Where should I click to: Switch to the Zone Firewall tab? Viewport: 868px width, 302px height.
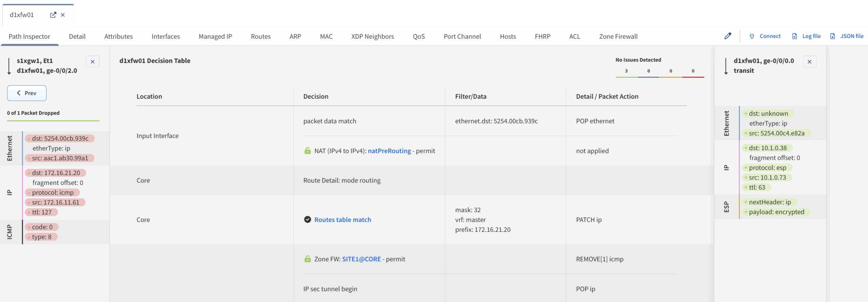coord(618,36)
